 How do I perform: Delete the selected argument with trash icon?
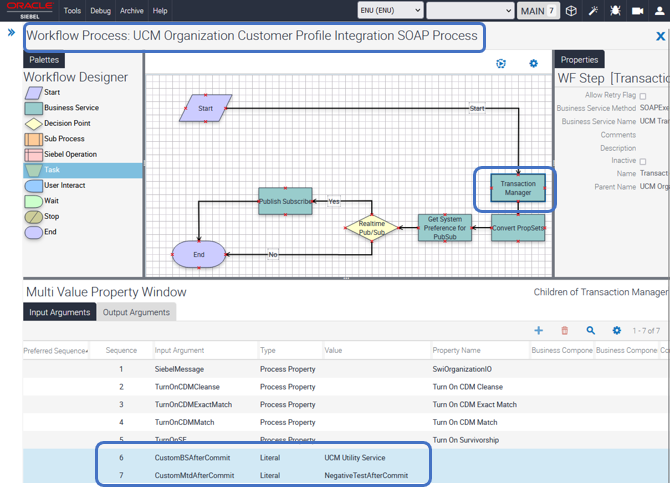click(x=564, y=330)
